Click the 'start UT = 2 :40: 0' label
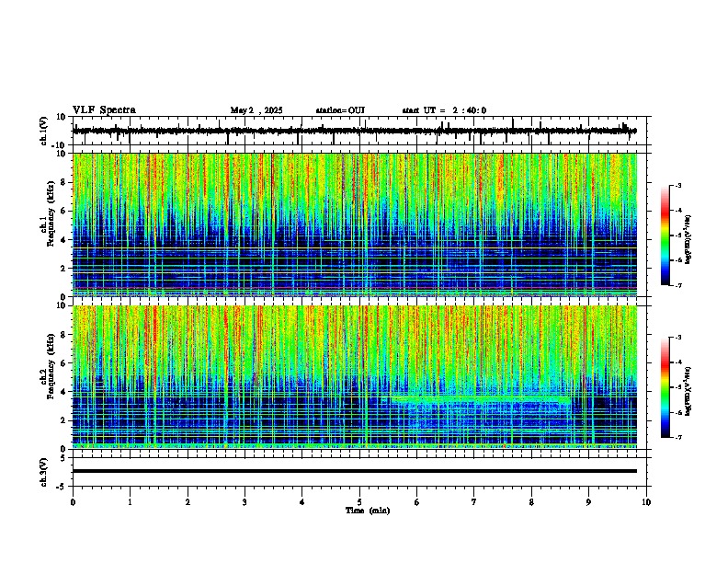The height and width of the screenshot is (563, 728). (x=444, y=110)
